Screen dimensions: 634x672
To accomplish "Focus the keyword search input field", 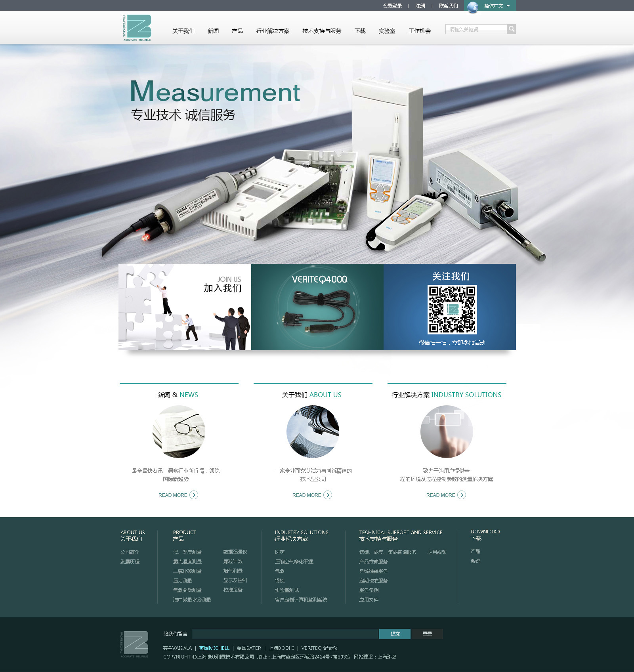I will coord(476,29).
